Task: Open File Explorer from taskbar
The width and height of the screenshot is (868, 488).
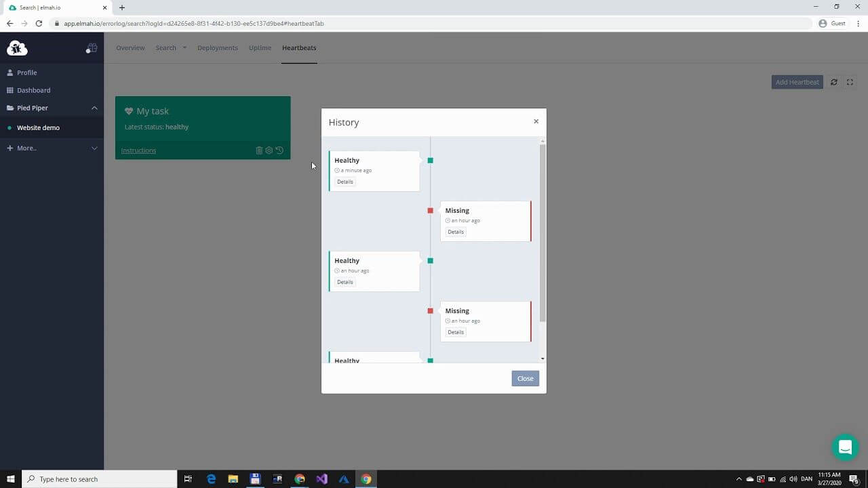Action: (x=233, y=479)
